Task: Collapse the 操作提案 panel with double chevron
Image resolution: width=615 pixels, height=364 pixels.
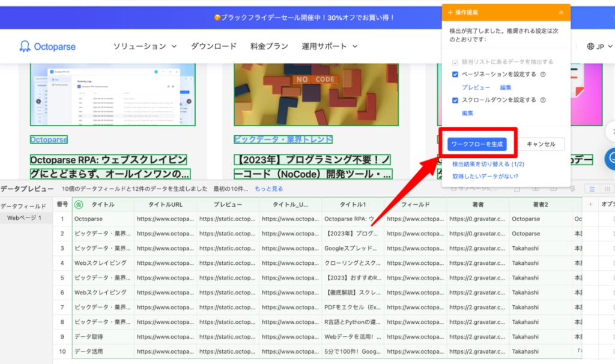Action: pos(561,13)
